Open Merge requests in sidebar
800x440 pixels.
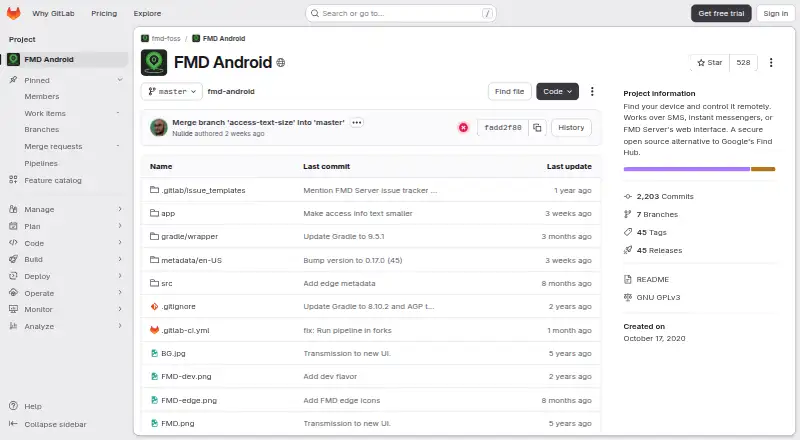pos(53,146)
